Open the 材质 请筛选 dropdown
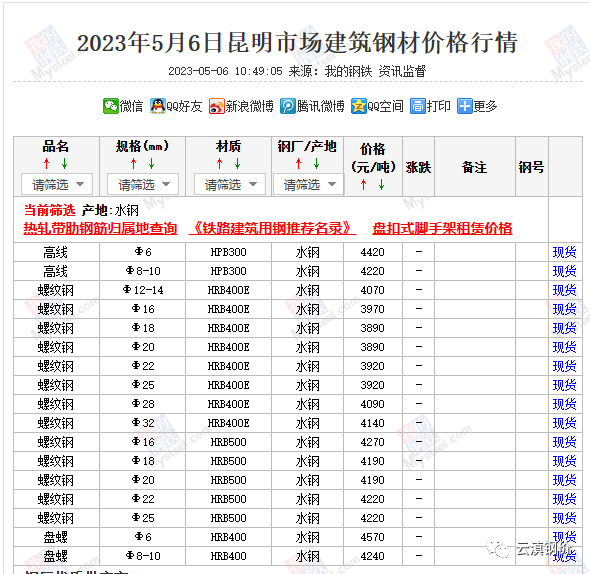 [x=230, y=184]
